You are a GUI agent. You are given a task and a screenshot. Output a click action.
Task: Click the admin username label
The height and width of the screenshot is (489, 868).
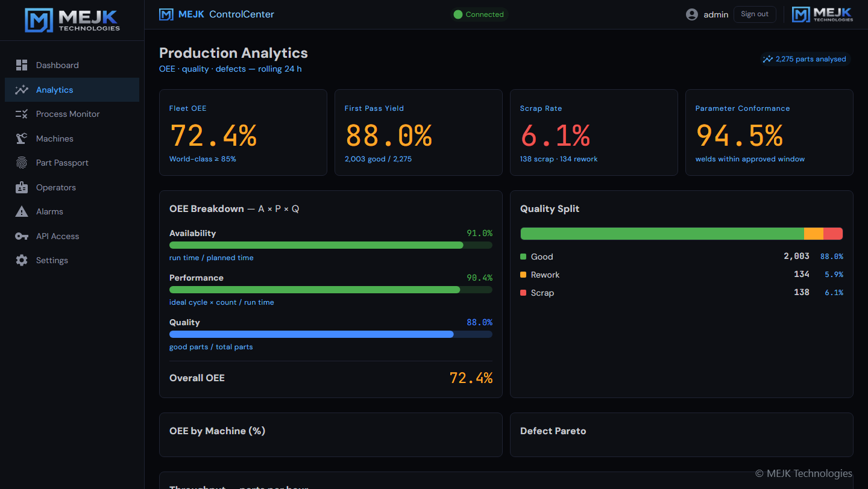[716, 14]
